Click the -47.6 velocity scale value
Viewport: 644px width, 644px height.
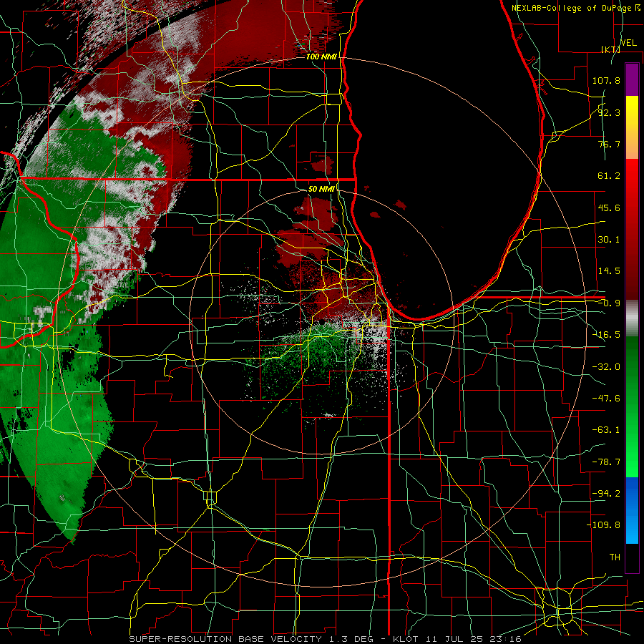(x=606, y=398)
